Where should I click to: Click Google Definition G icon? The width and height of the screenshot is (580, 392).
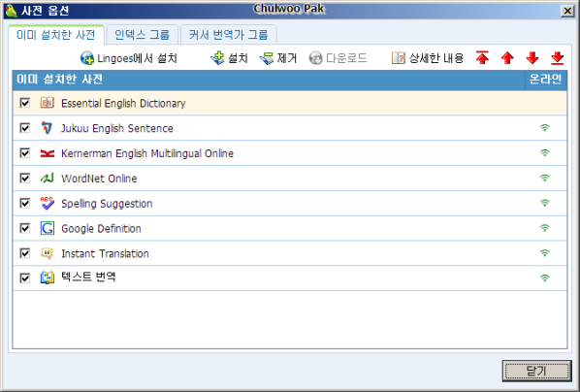click(47, 228)
